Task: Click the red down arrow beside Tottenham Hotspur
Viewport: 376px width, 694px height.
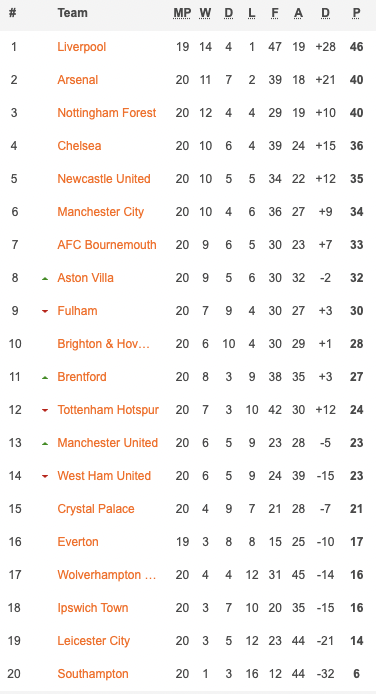Action: [45, 411]
